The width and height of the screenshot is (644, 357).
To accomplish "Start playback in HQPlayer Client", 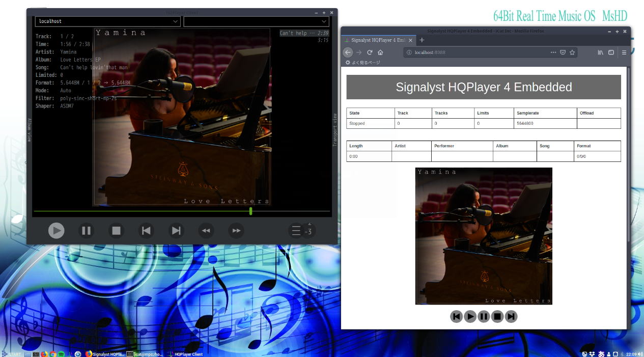I will tap(57, 231).
